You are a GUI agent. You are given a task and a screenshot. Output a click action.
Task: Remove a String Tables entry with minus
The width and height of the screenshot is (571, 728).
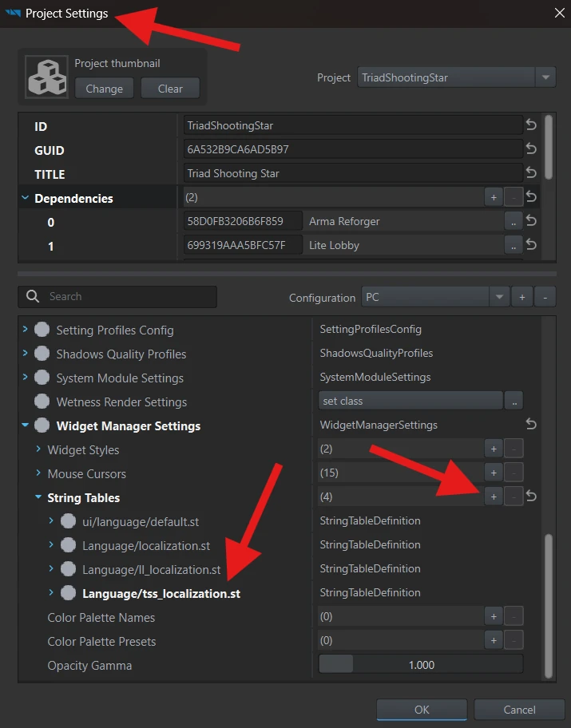click(x=514, y=497)
